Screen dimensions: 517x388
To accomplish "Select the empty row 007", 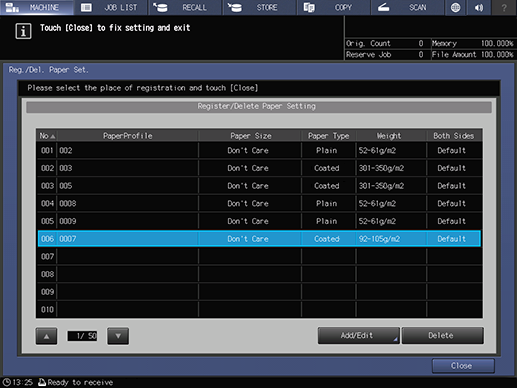I will (x=259, y=256).
